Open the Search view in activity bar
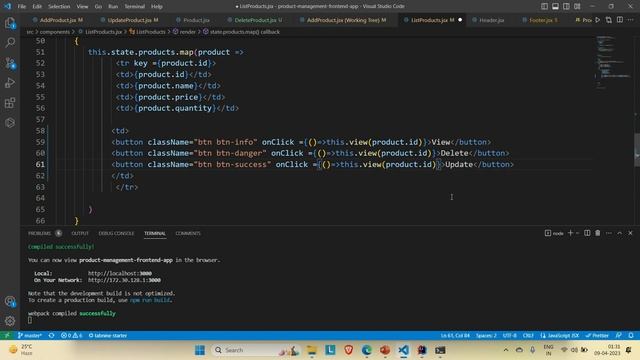 (10, 42)
